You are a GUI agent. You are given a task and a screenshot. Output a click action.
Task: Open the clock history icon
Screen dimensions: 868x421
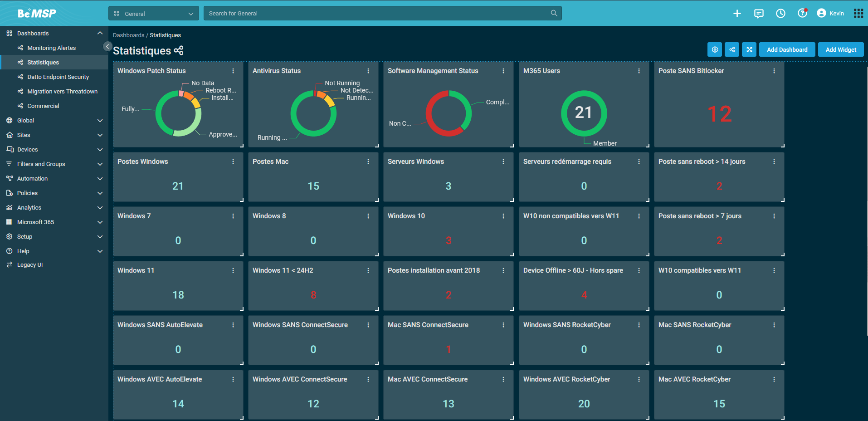pos(780,14)
